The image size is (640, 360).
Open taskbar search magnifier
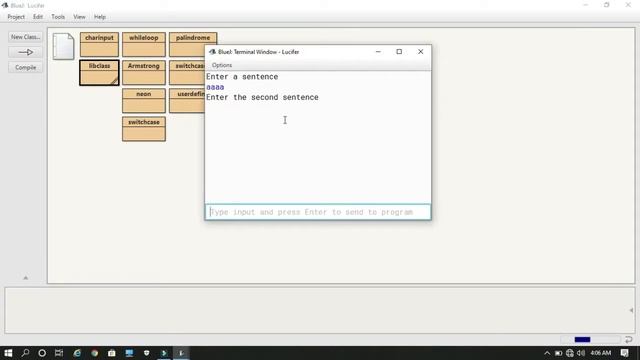click(25, 353)
